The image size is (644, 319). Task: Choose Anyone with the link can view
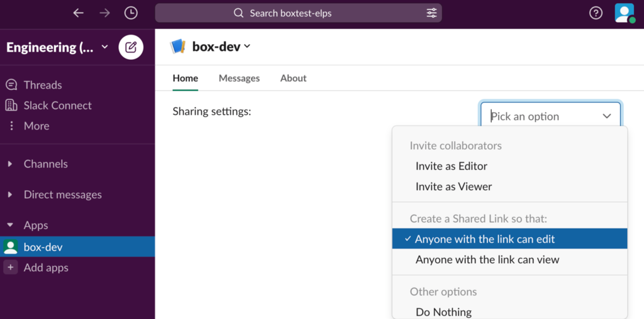(x=509, y=259)
